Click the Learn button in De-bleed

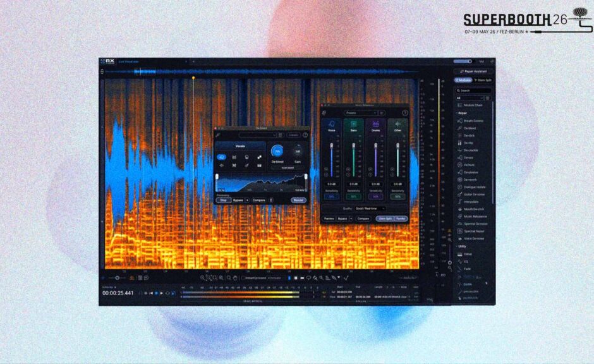coord(294,135)
